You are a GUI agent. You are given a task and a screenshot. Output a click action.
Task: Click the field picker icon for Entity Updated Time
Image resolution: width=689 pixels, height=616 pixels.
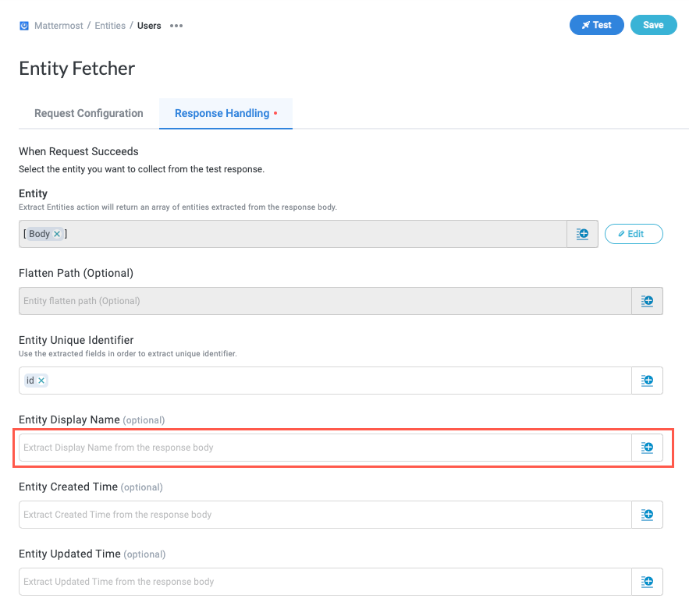pos(647,582)
